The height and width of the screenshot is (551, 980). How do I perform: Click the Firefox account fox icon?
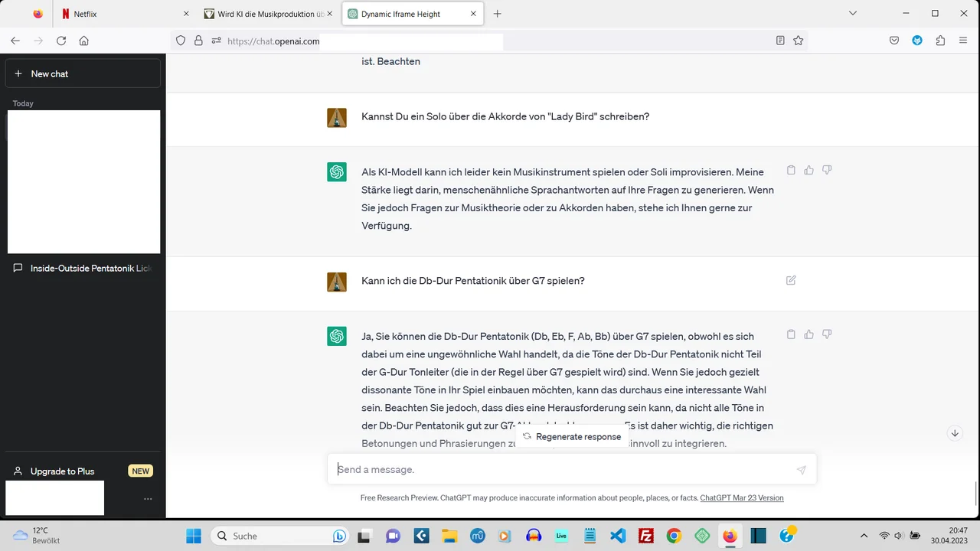click(x=917, y=41)
